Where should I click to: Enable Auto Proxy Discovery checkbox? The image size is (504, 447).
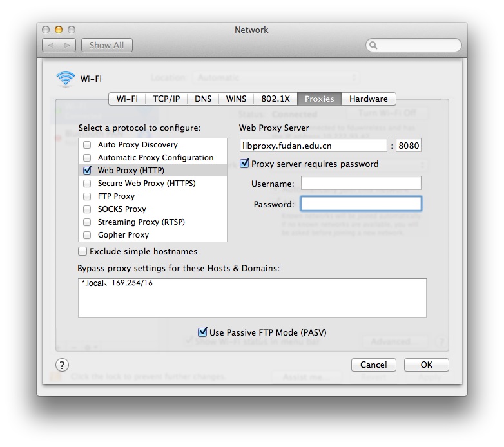pyautogui.click(x=87, y=145)
